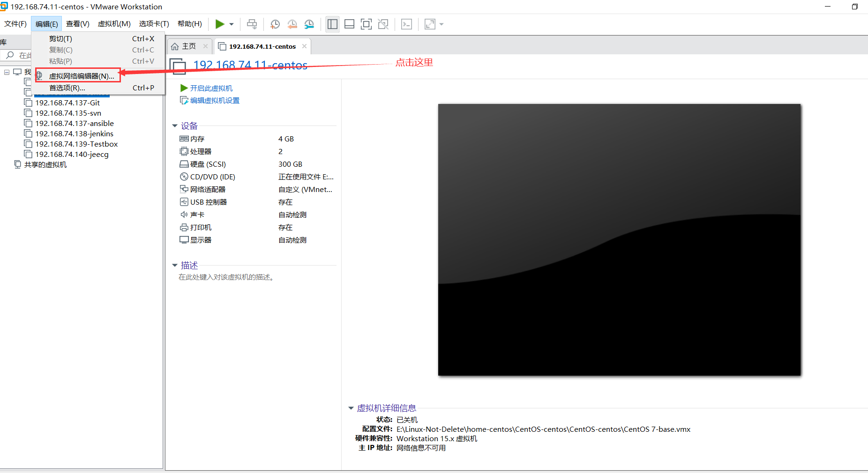
Task: Click the powered off (已关机) state text
Action: click(407, 420)
